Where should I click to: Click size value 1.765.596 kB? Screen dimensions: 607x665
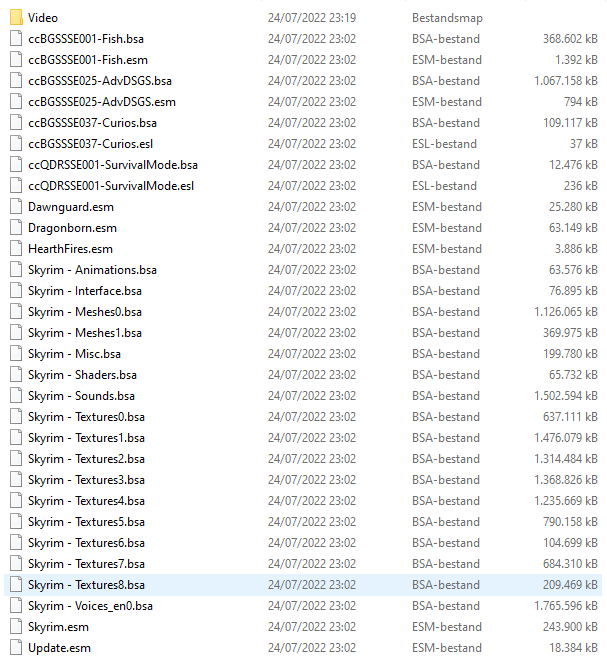(x=566, y=606)
